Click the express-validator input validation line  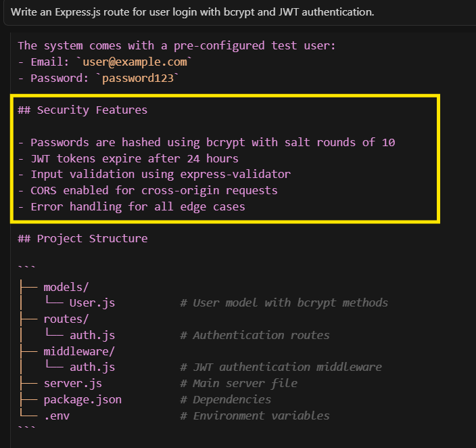(x=154, y=174)
